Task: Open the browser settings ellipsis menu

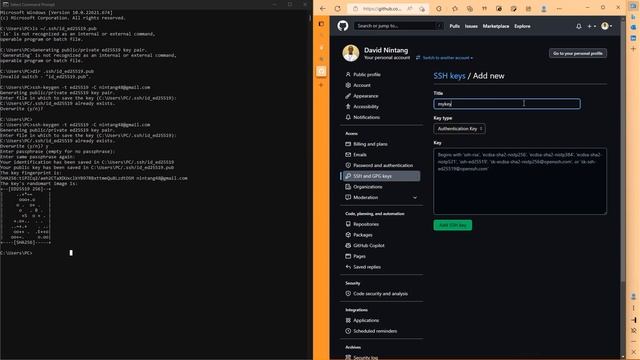Action: [559, 9]
